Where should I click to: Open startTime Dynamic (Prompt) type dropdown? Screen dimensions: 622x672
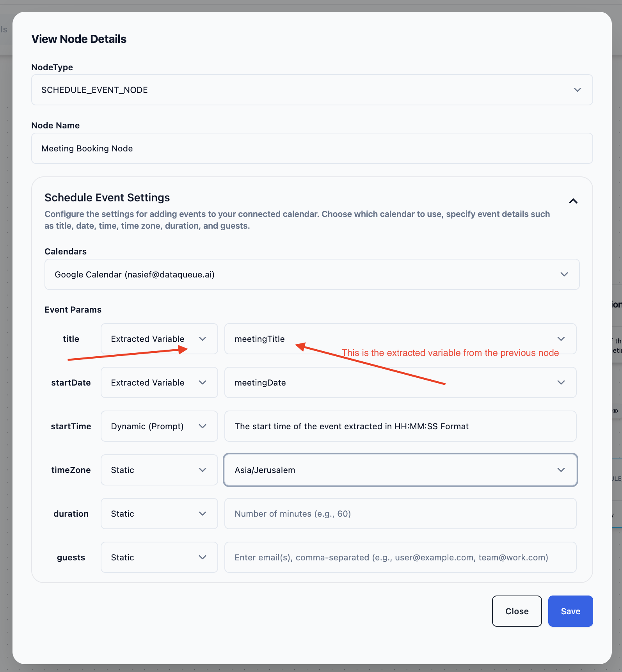click(x=159, y=426)
